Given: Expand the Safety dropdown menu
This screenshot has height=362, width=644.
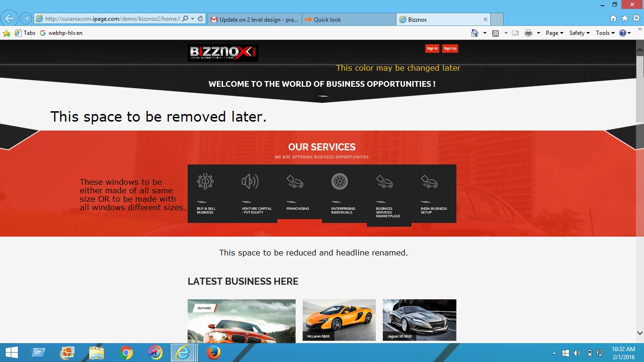Looking at the screenshot, I should pyautogui.click(x=579, y=33).
